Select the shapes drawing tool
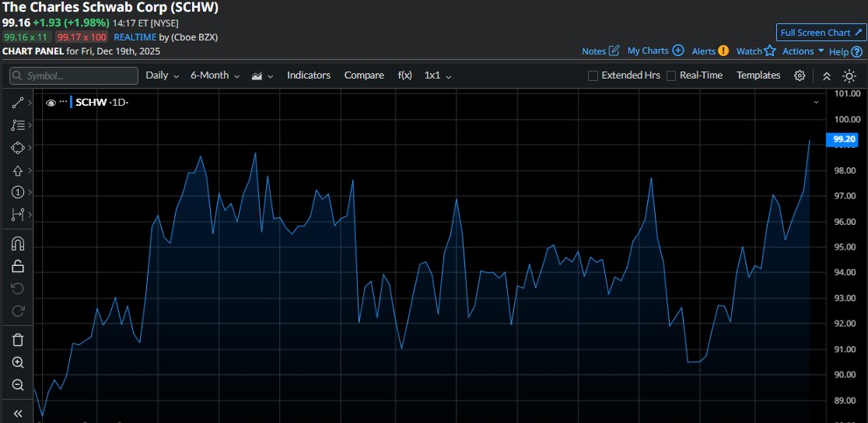The width and height of the screenshot is (868, 423). [x=18, y=148]
